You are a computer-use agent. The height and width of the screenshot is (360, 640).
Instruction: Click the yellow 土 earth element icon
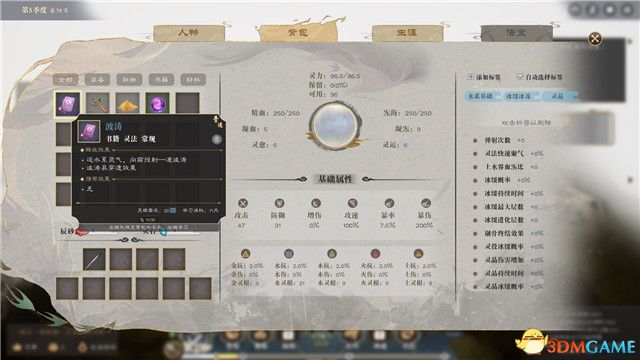click(418, 254)
